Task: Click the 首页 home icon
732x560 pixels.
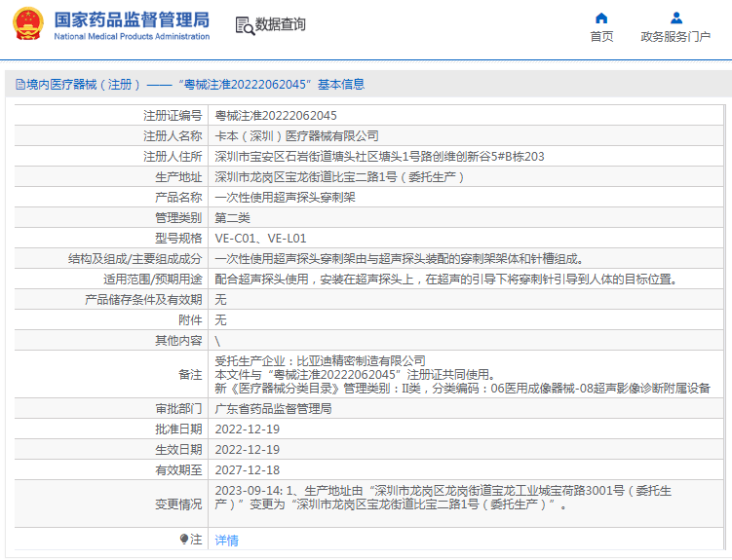Action: pyautogui.click(x=601, y=19)
